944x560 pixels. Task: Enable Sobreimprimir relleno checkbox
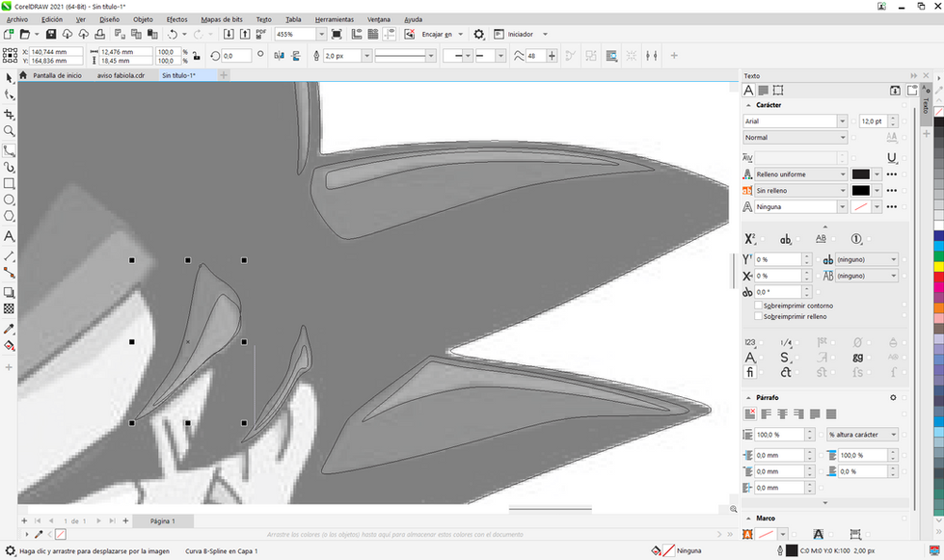[758, 316]
